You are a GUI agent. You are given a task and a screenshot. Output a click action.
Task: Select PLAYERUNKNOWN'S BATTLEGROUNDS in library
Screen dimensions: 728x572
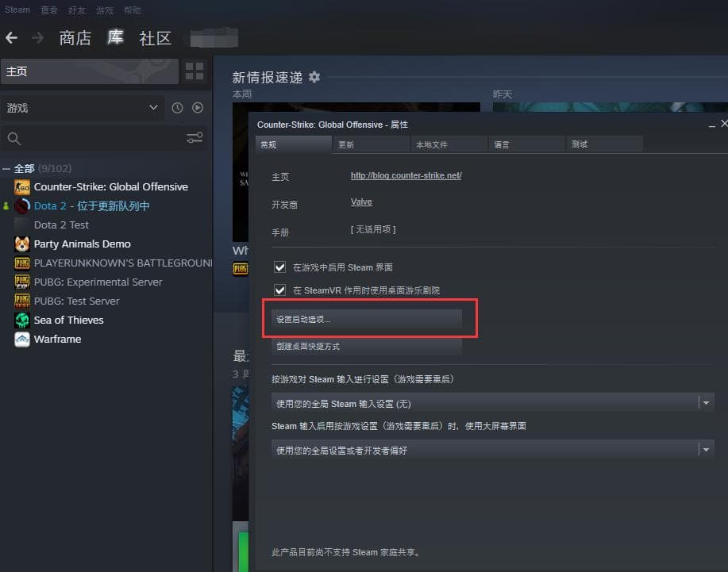(x=123, y=263)
